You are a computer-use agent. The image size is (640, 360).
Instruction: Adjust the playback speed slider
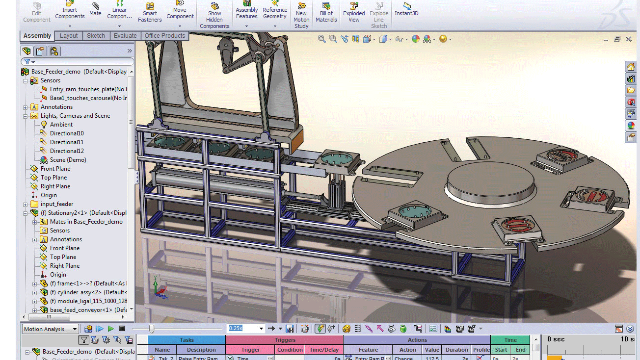pyautogui.click(x=151, y=329)
